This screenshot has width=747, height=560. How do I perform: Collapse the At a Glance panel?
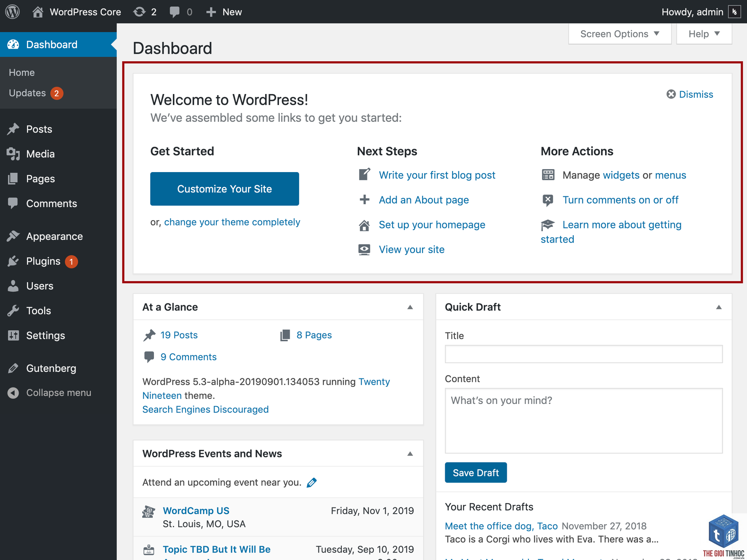(x=410, y=307)
